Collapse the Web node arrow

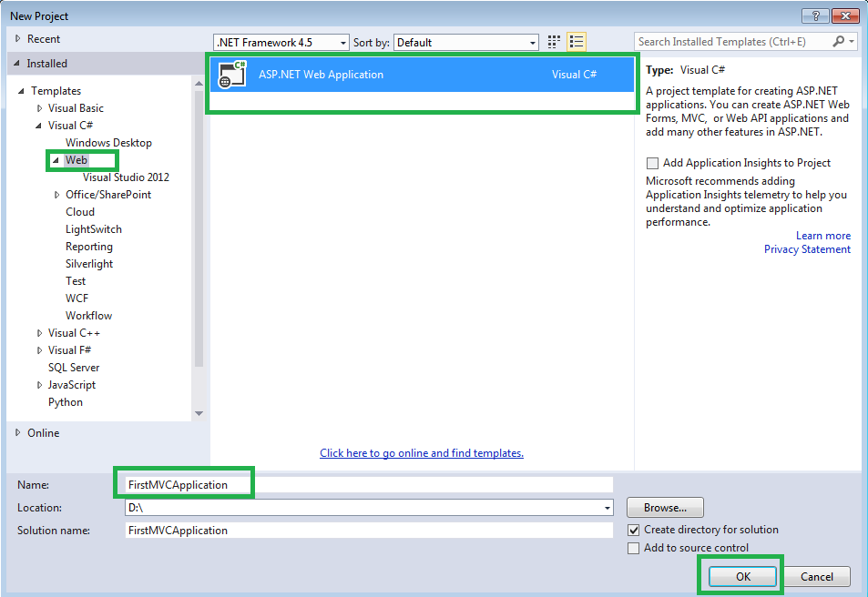coord(56,160)
